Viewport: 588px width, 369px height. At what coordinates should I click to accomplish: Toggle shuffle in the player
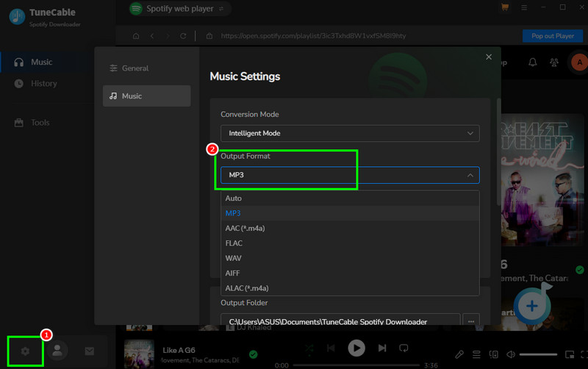(309, 348)
